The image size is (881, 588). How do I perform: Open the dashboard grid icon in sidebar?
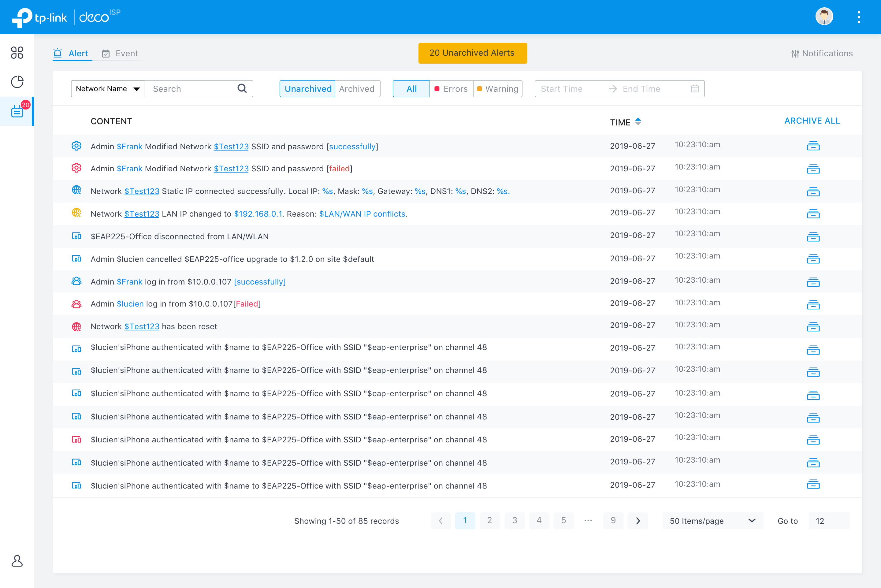click(17, 53)
